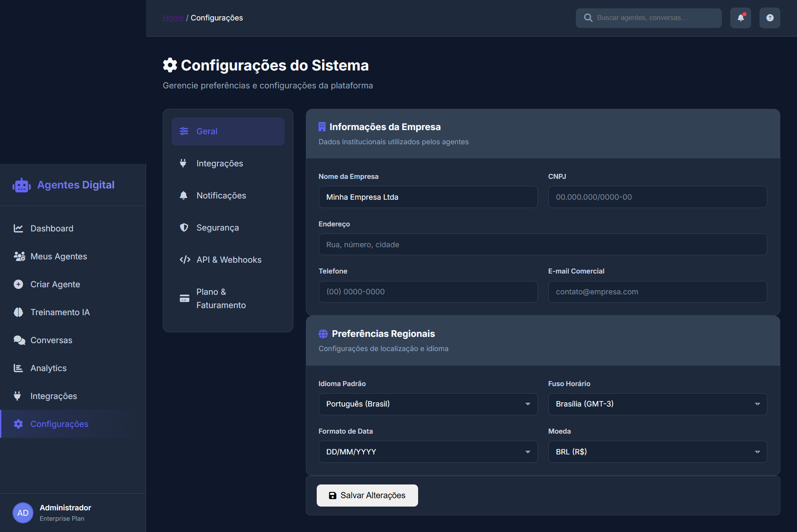This screenshot has height=532, width=797.
Task: Click the sidebar Configurações gear icon
Action: tap(18, 424)
